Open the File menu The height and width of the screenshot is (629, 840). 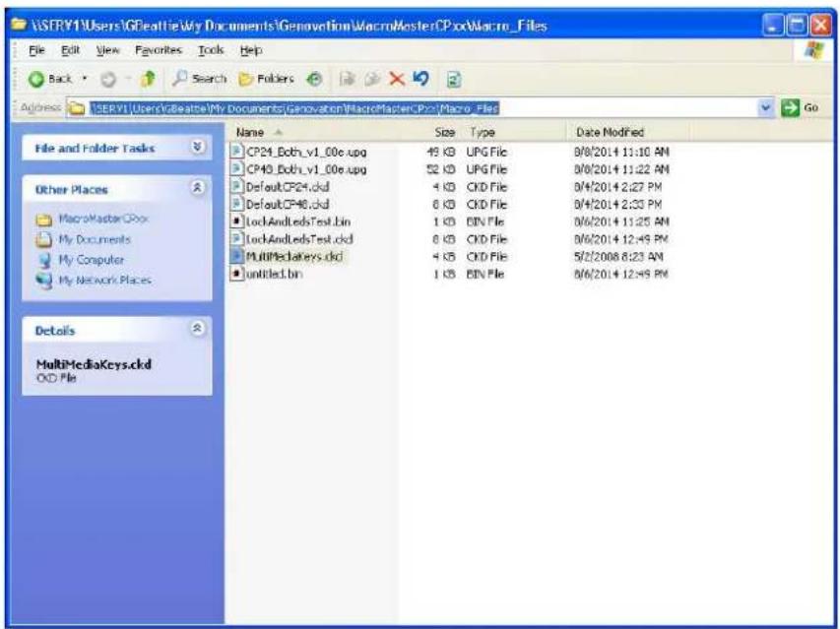coord(37,50)
